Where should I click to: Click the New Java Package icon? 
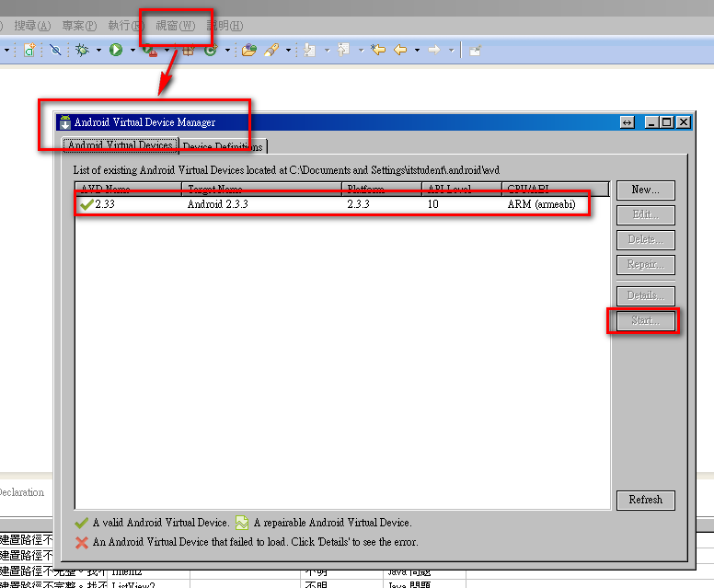189,50
